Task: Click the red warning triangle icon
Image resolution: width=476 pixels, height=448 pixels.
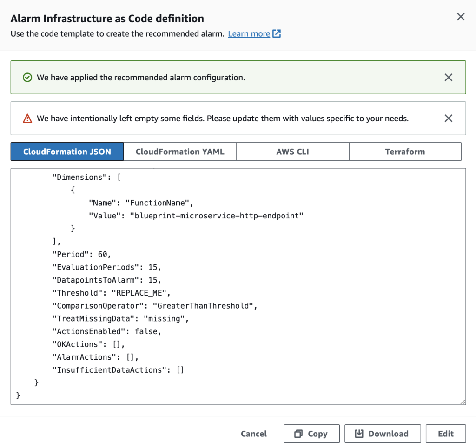Action: [27, 119]
